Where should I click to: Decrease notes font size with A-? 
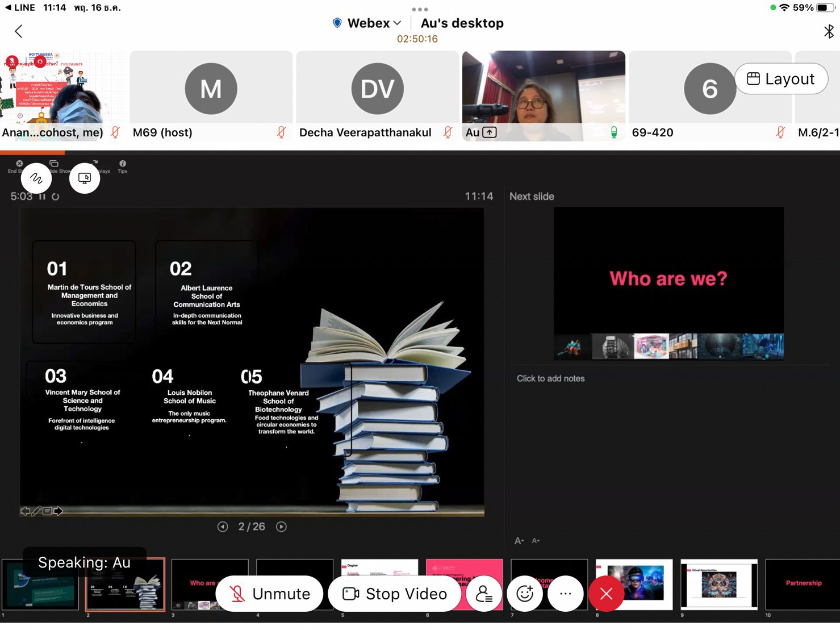coord(536,541)
